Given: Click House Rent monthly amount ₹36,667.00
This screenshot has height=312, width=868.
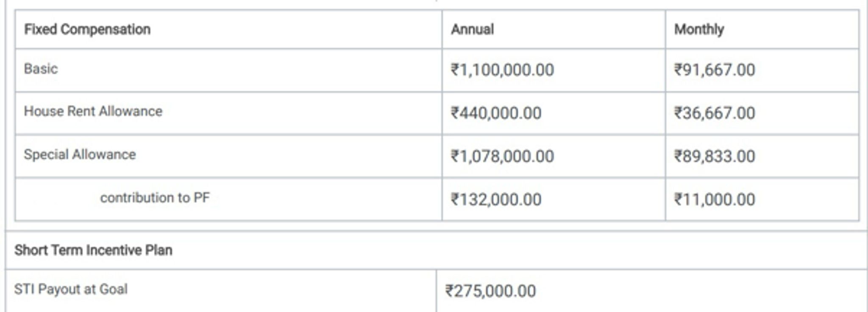Looking at the screenshot, I should point(715,113).
